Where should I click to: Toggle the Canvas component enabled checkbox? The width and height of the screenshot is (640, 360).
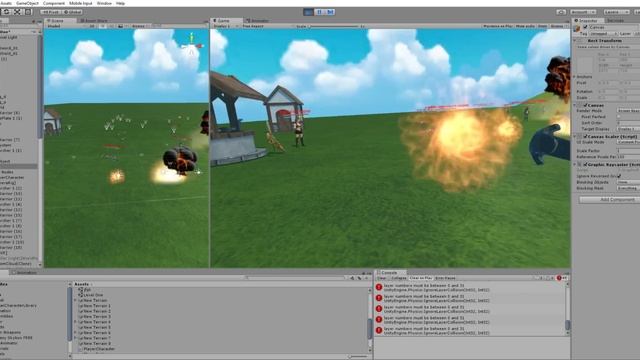[586, 105]
